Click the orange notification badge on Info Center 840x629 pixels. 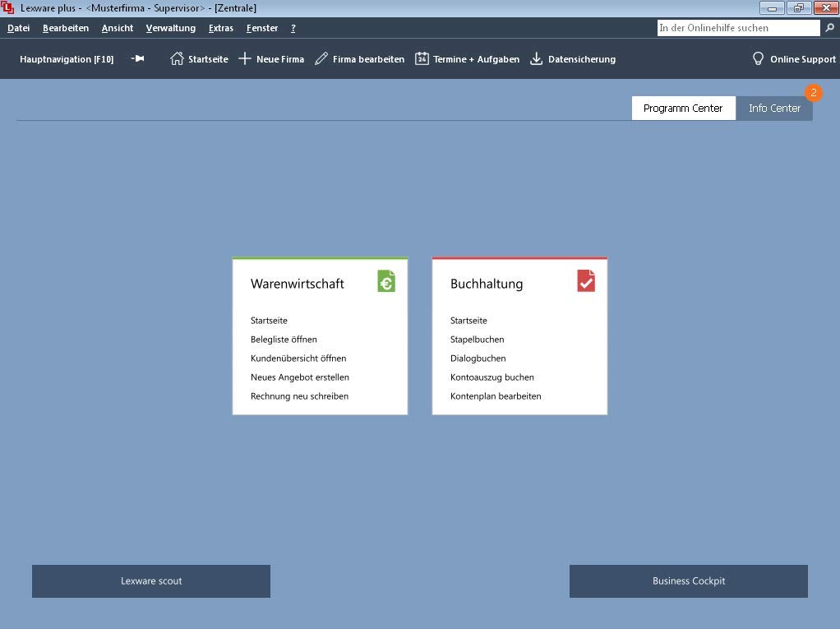[x=813, y=93]
